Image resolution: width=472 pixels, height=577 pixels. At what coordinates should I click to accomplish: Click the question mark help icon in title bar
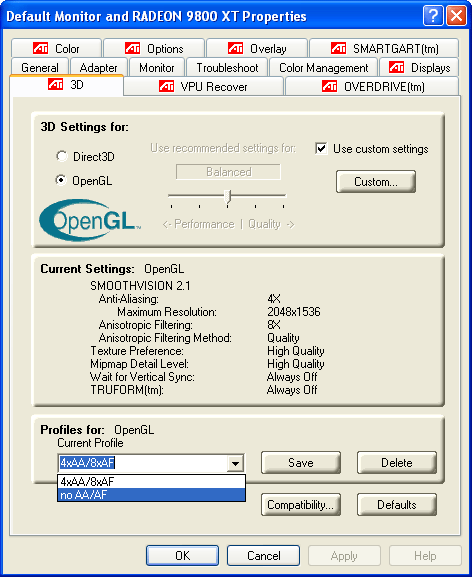(433, 16)
